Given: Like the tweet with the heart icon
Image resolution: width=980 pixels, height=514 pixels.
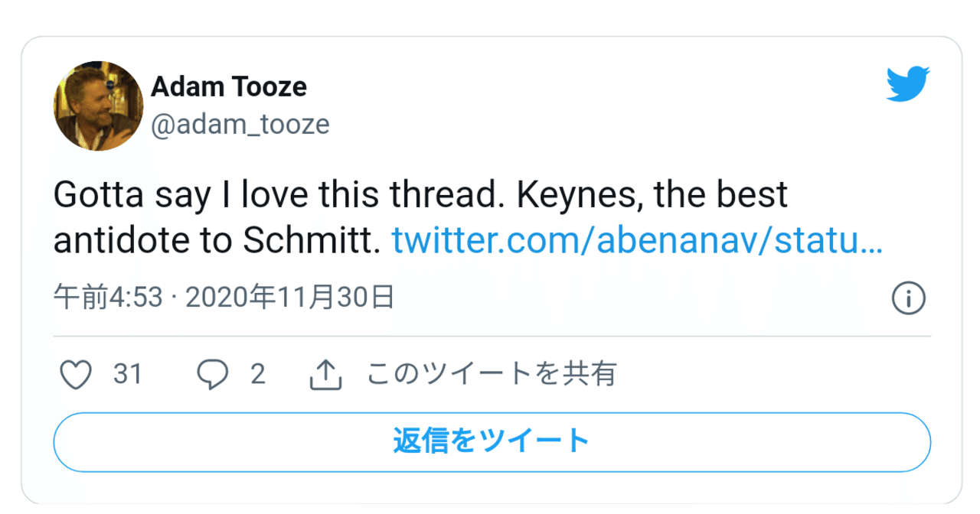Looking at the screenshot, I should 76,375.
